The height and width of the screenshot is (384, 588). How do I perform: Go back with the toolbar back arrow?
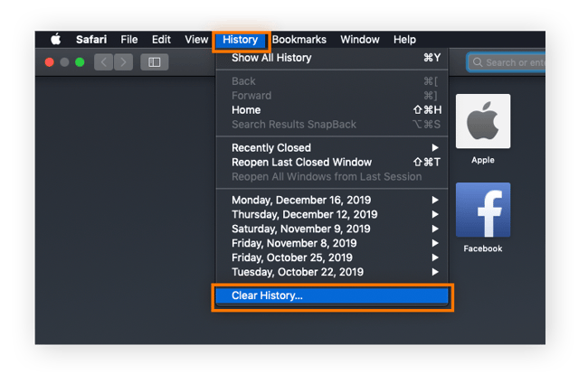(x=103, y=62)
